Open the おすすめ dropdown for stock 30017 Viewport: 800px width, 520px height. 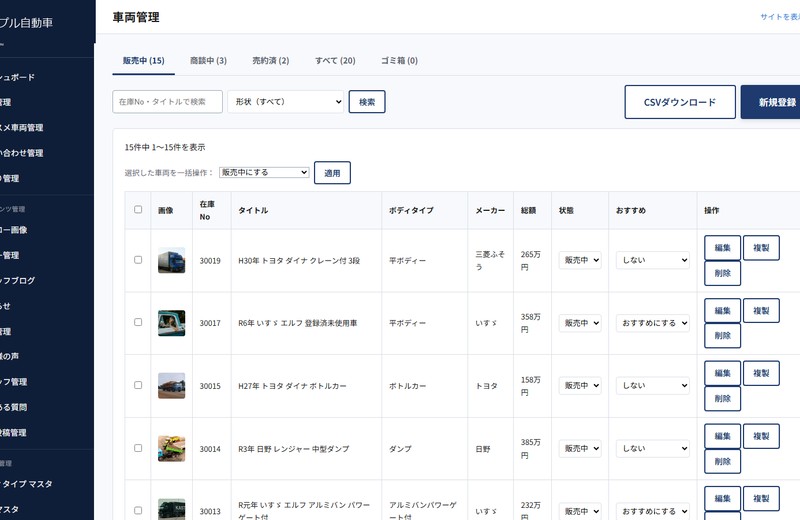click(653, 323)
